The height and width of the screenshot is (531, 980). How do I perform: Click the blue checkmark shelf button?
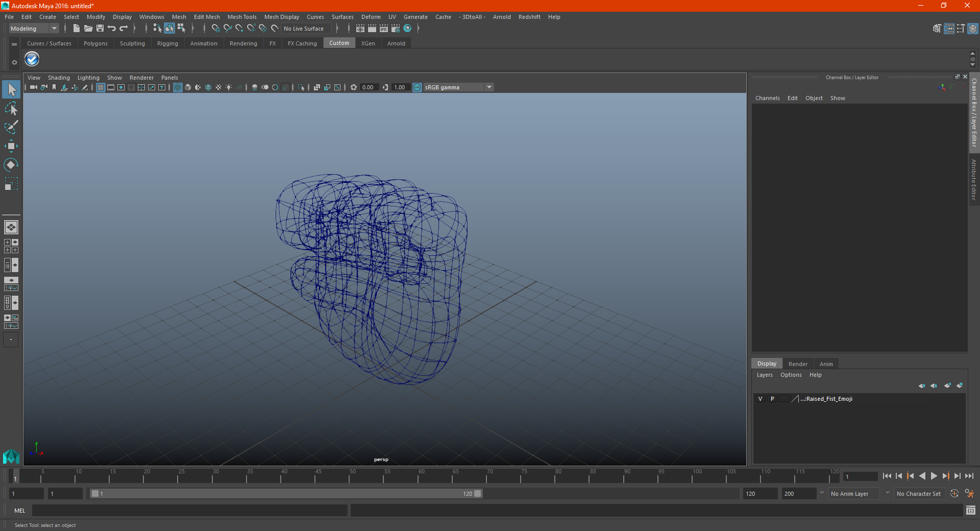(32, 59)
